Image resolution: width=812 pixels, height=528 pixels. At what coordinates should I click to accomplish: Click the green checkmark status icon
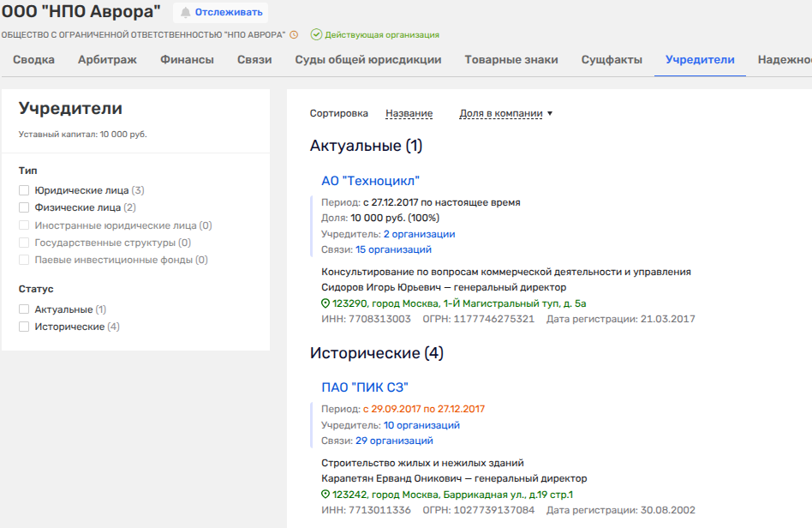click(x=316, y=35)
